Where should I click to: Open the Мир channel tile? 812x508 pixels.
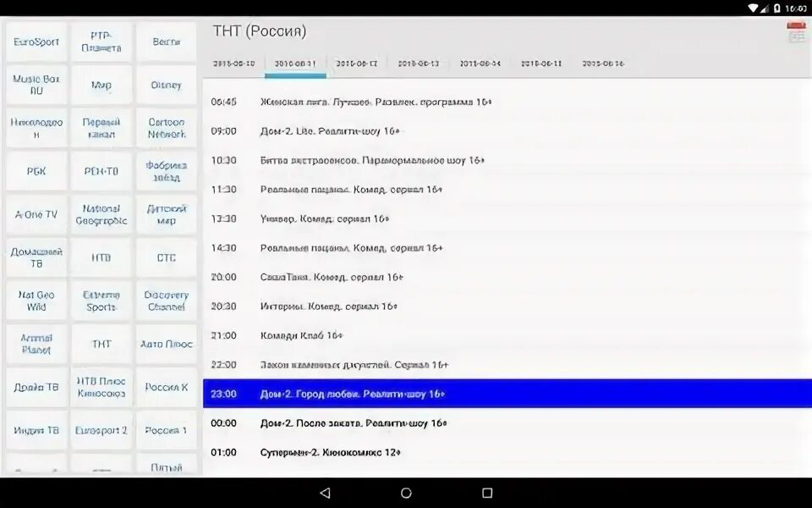tap(101, 85)
